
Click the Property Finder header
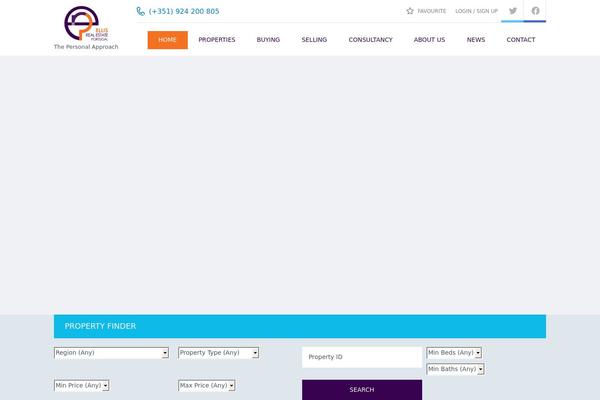(300, 327)
